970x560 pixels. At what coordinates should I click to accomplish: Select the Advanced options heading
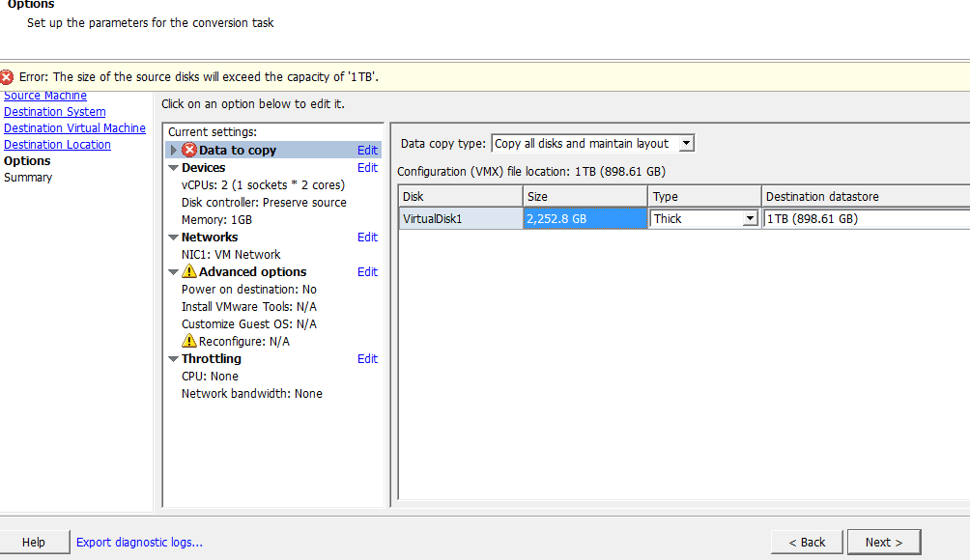click(x=252, y=272)
